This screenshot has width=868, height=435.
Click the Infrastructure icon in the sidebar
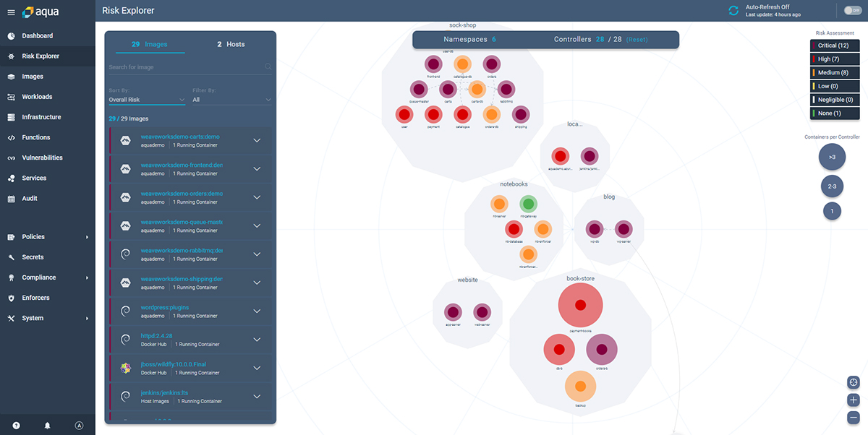pos(11,117)
